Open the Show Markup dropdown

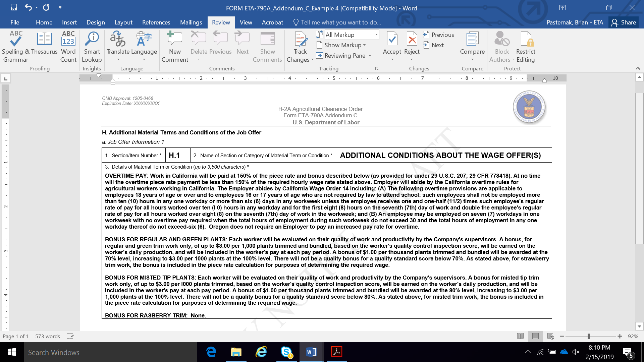[342, 45]
